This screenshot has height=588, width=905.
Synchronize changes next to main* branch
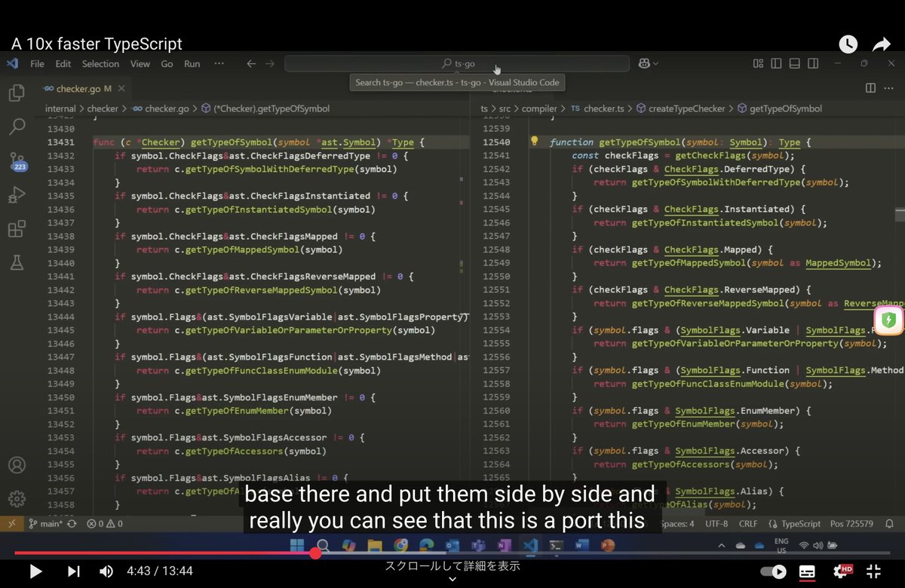[x=72, y=523]
